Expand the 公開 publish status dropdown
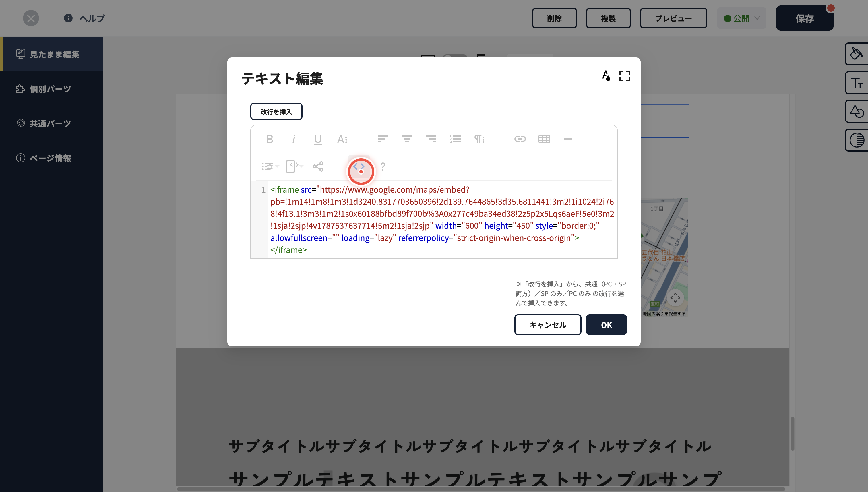Screen dimensions: 868x492 [741, 18]
